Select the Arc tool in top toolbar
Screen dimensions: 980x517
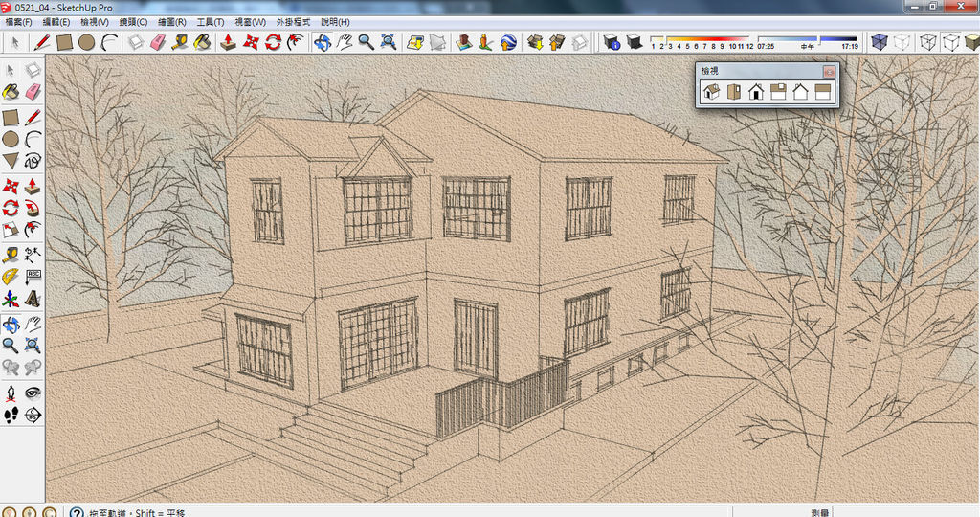point(109,42)
